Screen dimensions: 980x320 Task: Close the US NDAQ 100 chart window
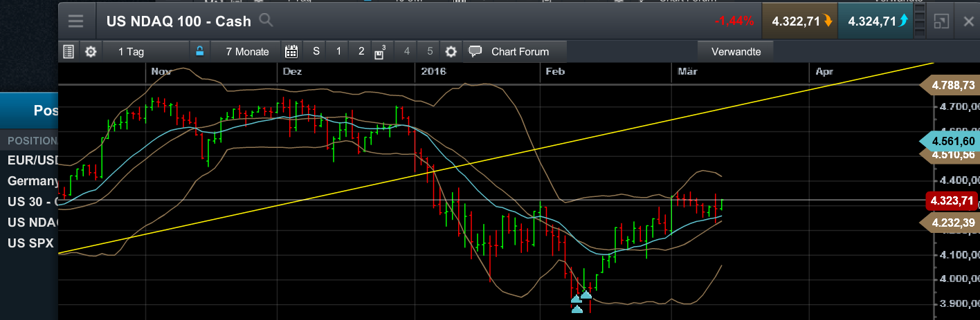click(x=969, y=21)
